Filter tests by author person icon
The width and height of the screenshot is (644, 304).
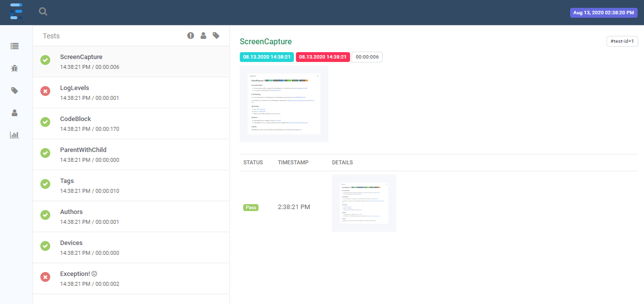tap(203, 35)
